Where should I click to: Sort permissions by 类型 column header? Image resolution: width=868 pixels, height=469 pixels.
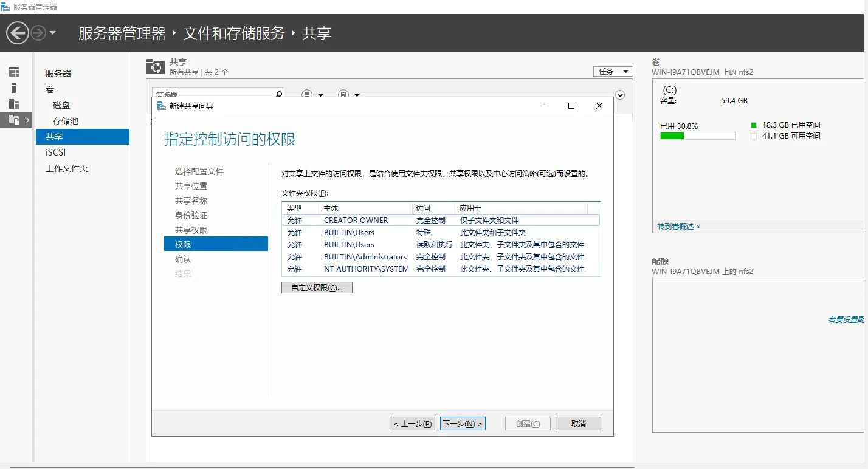(301, 208)
